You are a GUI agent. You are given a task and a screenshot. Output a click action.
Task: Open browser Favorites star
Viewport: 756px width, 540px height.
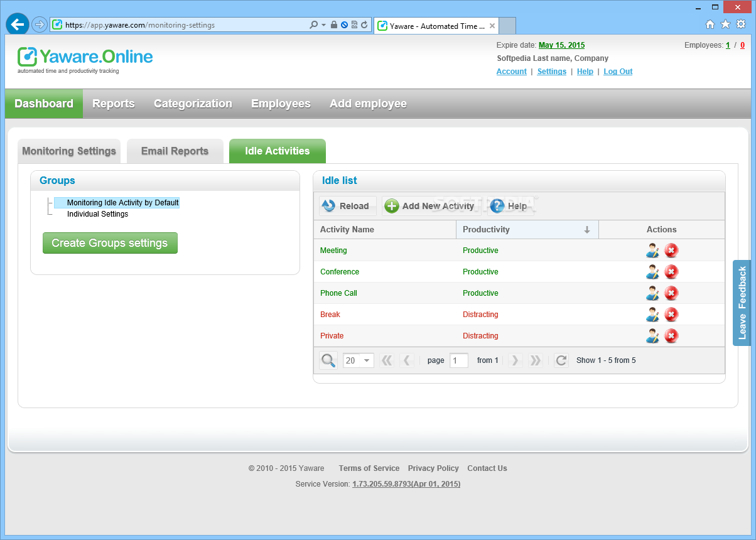(725, 24)
